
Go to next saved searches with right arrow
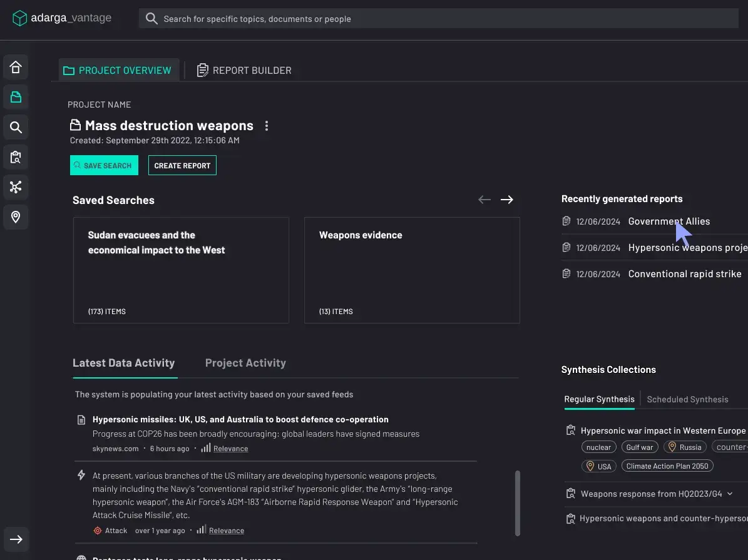pyautogui.click(x=507, y=200)
